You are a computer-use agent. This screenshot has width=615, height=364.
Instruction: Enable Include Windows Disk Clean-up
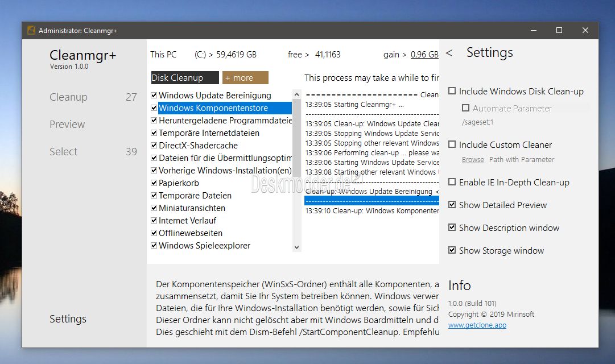tap(452, 91)
